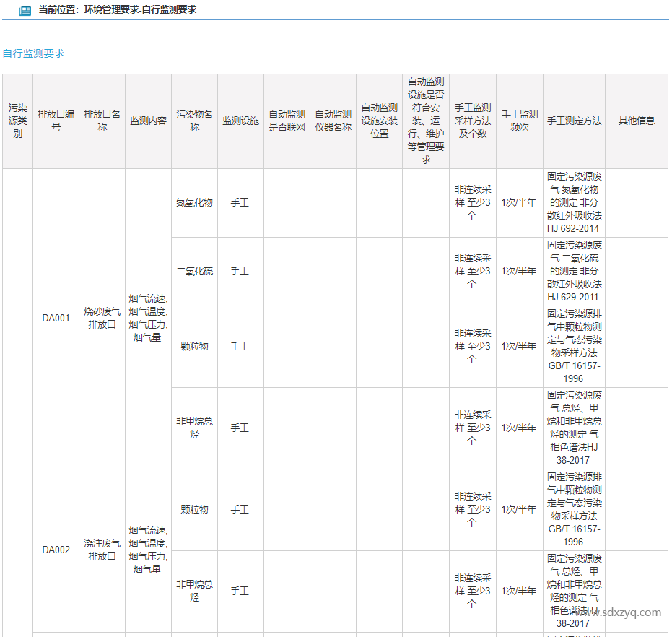Viewport: 672px width, 637px height.
Task: Open the 自行监测要求 section heading link
Action: [33, 53]
